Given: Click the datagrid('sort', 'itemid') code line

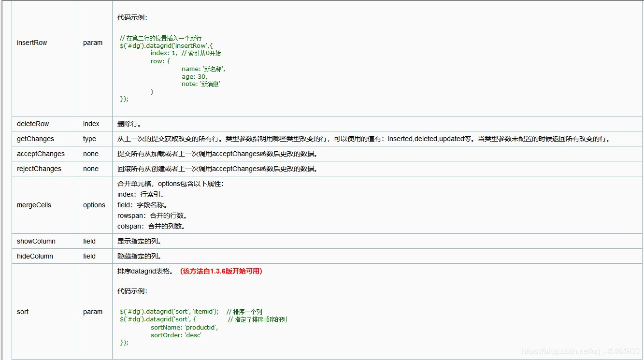Looking at the screenshot, I should point(169,312).
